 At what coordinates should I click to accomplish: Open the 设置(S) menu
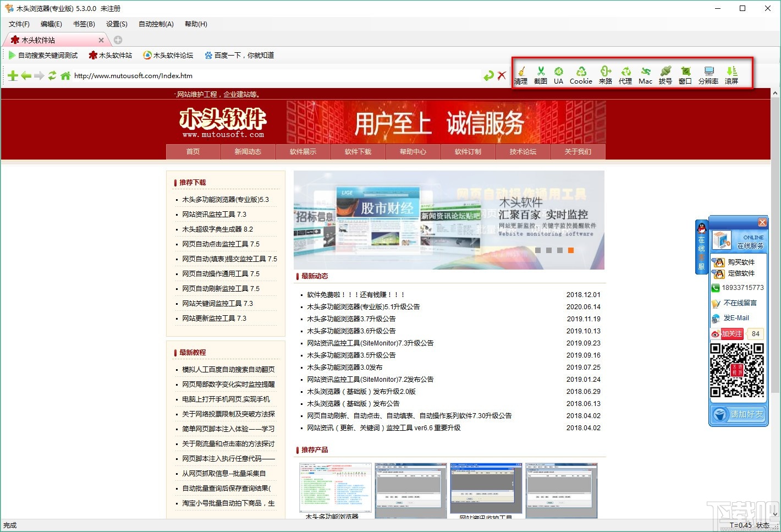(x=117, y=24)
